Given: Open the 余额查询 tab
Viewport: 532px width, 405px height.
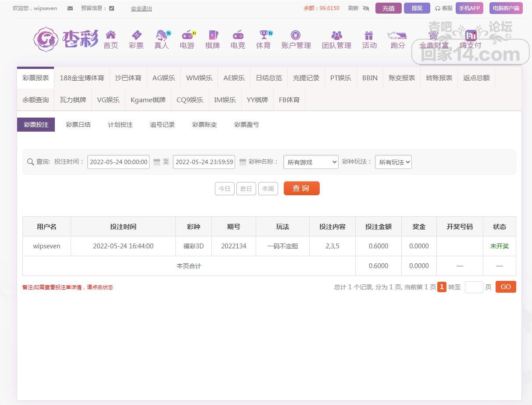Looking at the screenshot, I should click(36, 100).
